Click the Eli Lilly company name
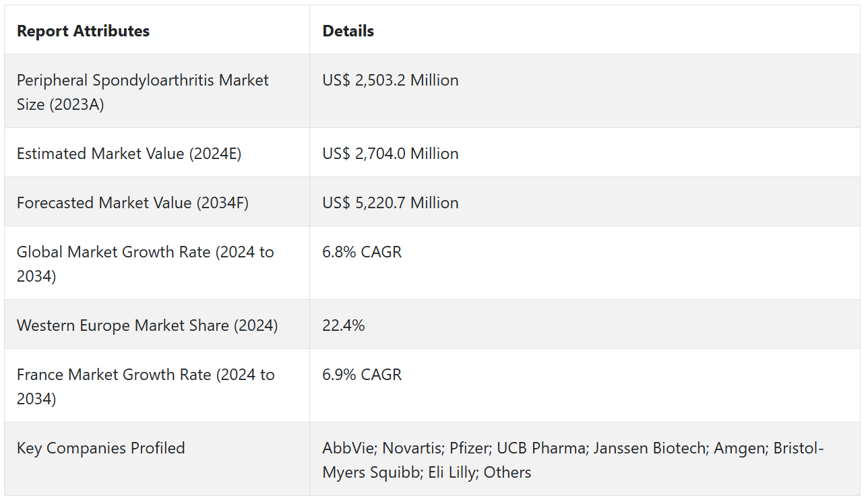The height and width of the screenshot is (504, 868). [452, 472]
